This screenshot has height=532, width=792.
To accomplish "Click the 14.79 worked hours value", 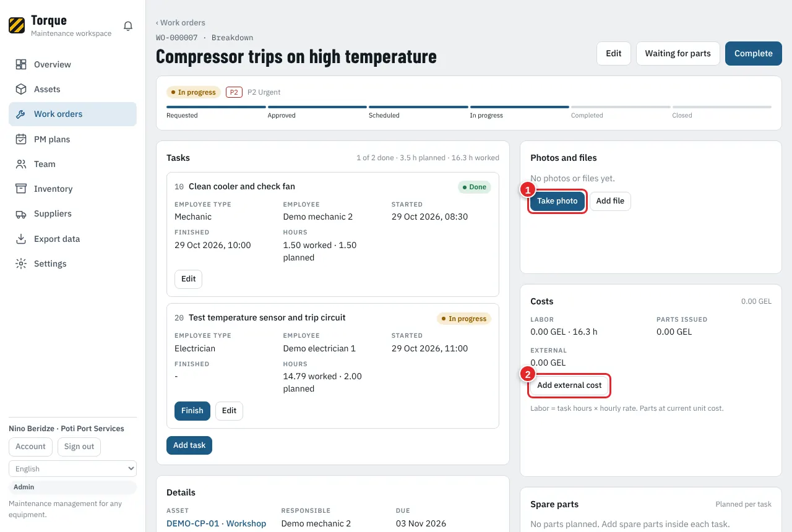I will point(310,376).
